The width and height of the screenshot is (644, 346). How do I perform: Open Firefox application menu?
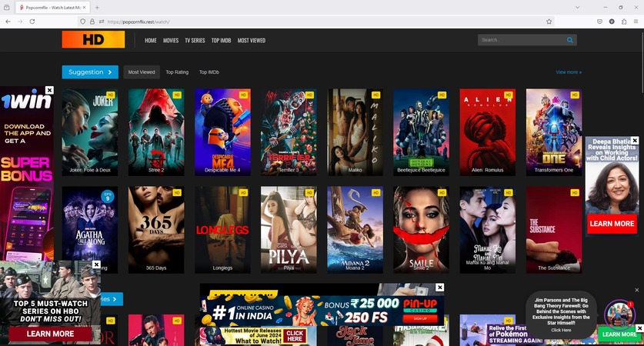(x=636, y=22)
